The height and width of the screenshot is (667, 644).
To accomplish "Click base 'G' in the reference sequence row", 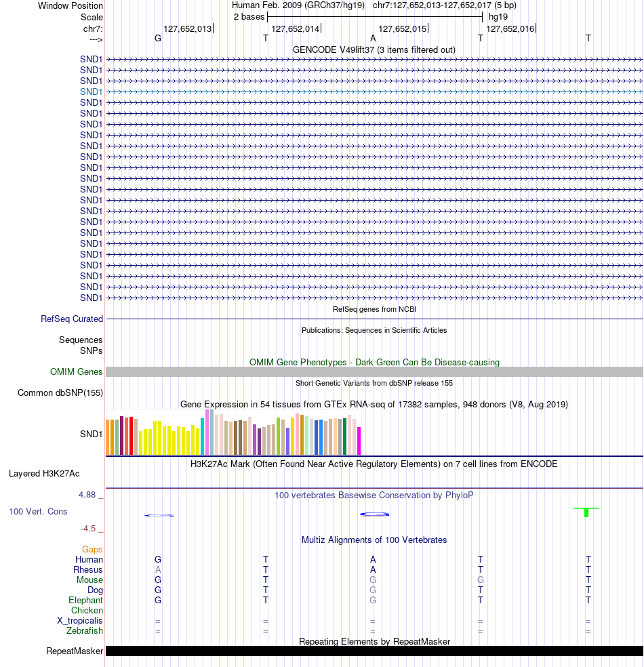I will click(158, 38).
